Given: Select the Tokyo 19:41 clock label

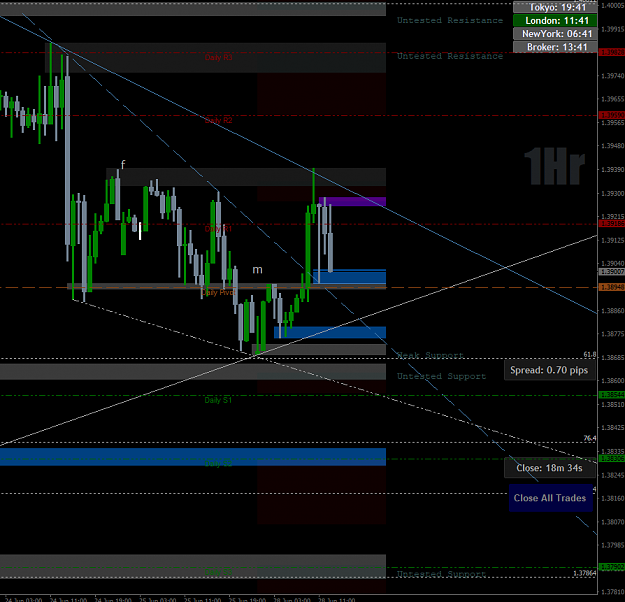Looking at the screenshot, I should [x=555, y=7].
